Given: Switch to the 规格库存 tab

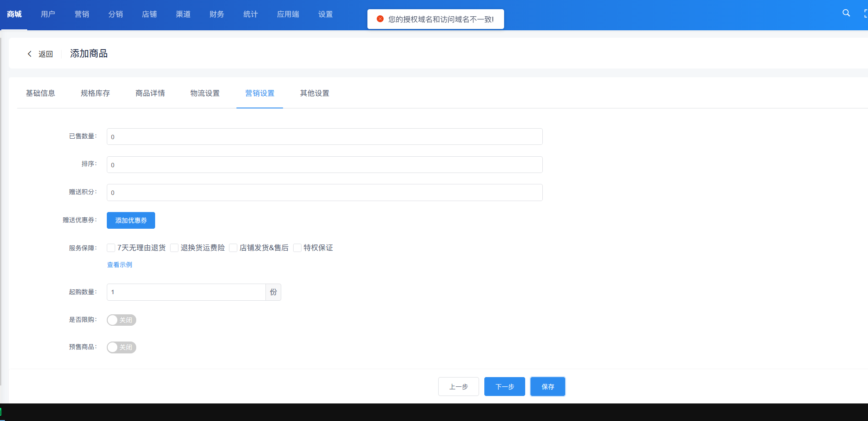Looking at the screenshot, I should [x=95, y=93].
